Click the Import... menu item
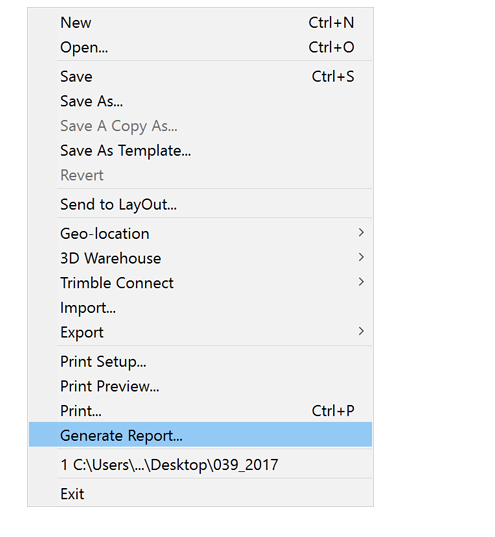The width and height of the screenshot is (495, 537). [200, 308]
